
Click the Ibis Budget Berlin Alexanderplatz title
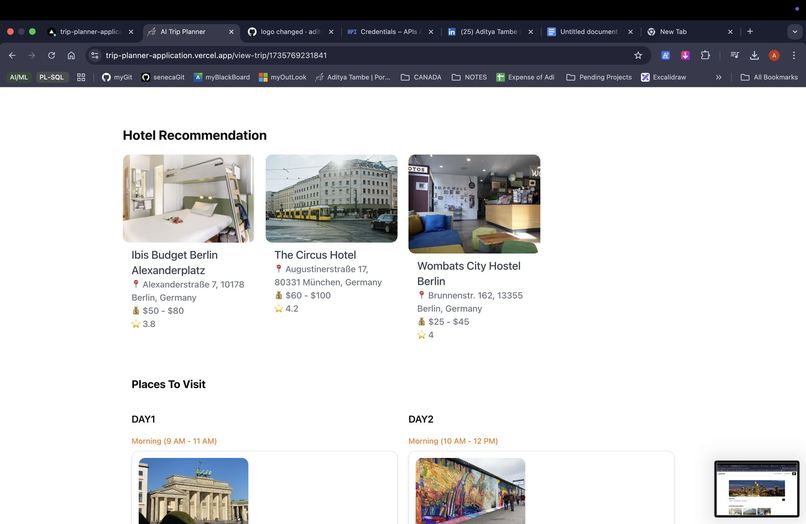[174, 263]
